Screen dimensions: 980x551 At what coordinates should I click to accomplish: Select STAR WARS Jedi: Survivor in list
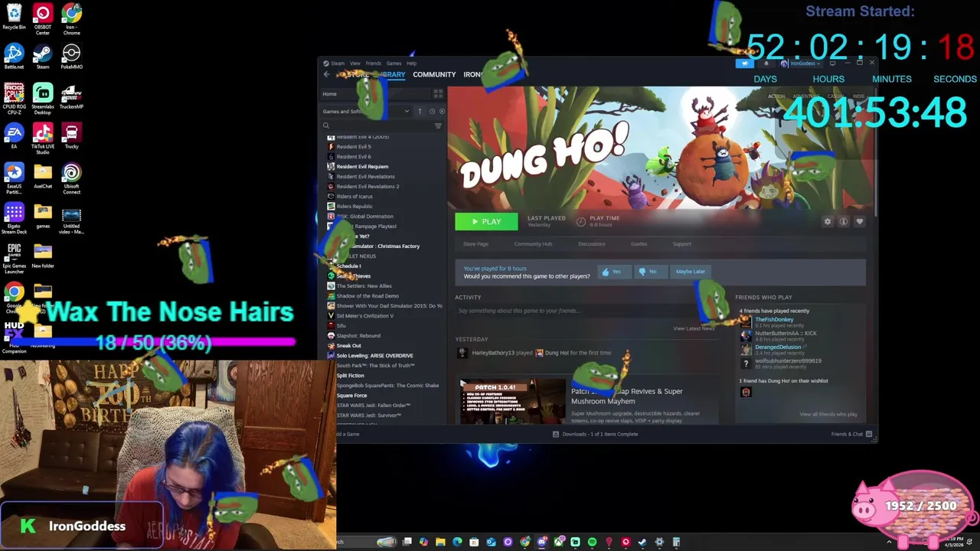pos(367,415)
